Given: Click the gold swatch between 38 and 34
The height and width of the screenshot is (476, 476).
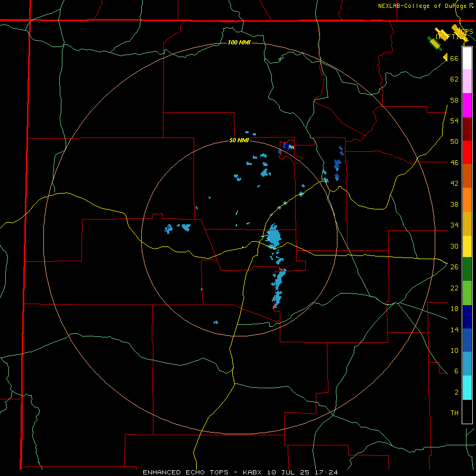Looking at the screenshot, I should click(467, 223).
